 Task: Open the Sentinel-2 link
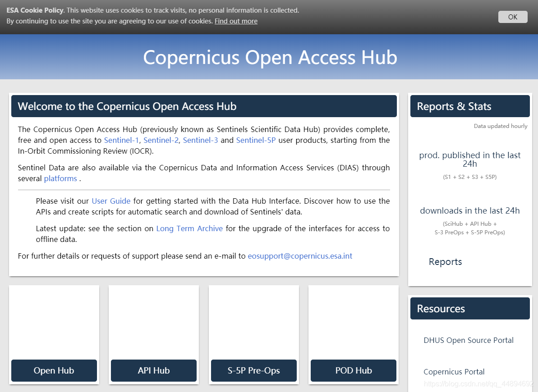[161, 140]
